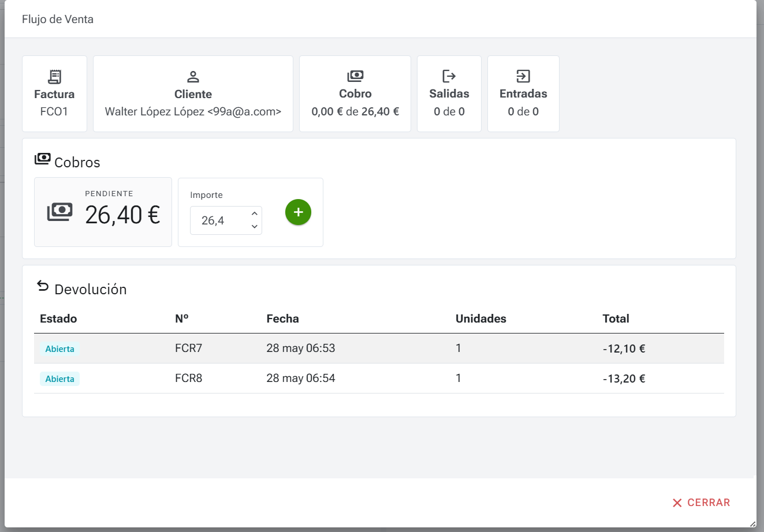Open return row FCR7
764x532 pixels.
[188, 349]
